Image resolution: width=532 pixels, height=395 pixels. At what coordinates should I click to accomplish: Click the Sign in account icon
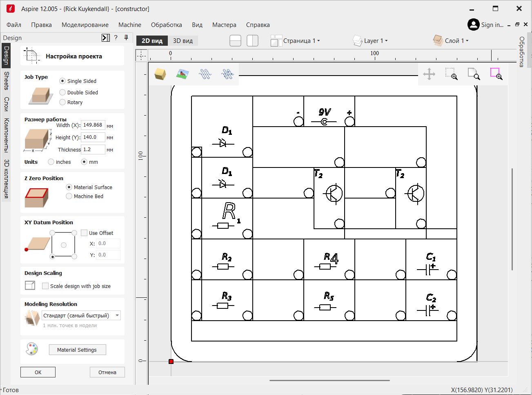(473, 25)
